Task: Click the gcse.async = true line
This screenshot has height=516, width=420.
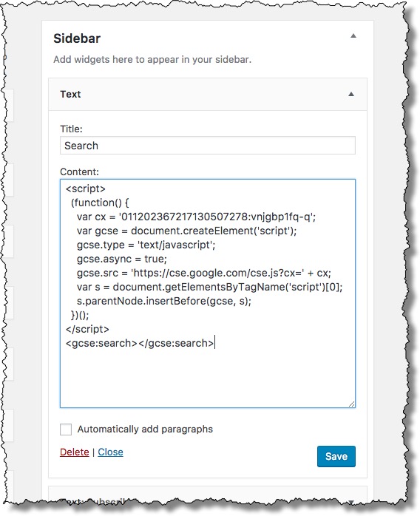Action: pos(122,259)
